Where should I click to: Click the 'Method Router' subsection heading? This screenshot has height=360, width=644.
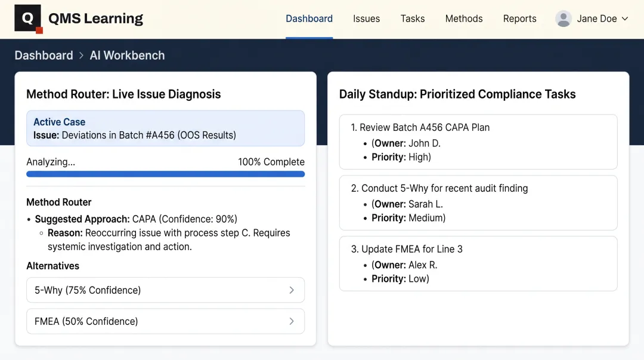pyautogui.click(x=59, y=202)
